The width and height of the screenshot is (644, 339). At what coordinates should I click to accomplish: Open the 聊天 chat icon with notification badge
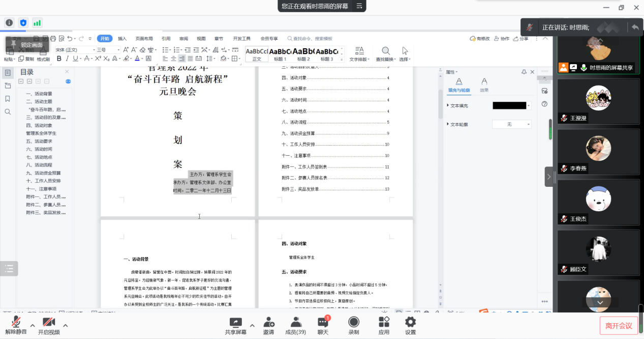[x=323, y=322]
